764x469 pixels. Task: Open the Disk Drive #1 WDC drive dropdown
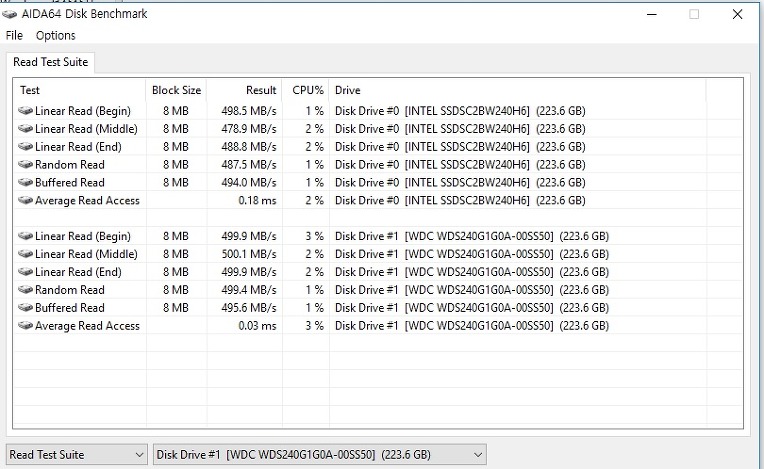click(320, 455)
